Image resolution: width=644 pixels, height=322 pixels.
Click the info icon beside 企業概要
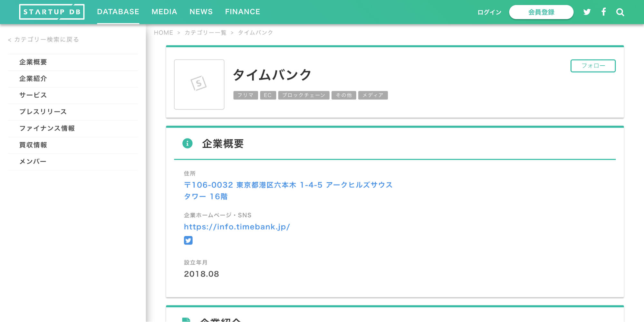tap(187, 143)
